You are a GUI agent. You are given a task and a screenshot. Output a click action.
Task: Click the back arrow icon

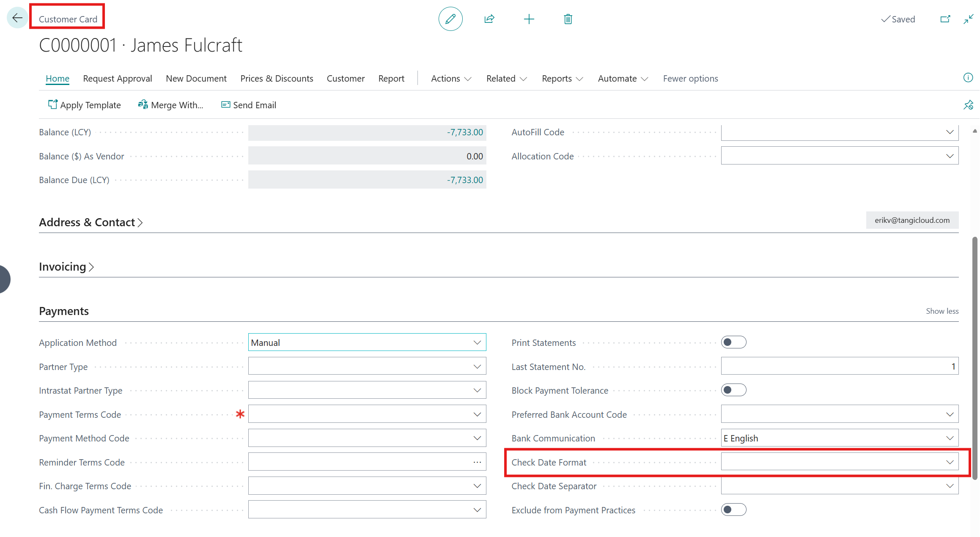pos(17,18)
